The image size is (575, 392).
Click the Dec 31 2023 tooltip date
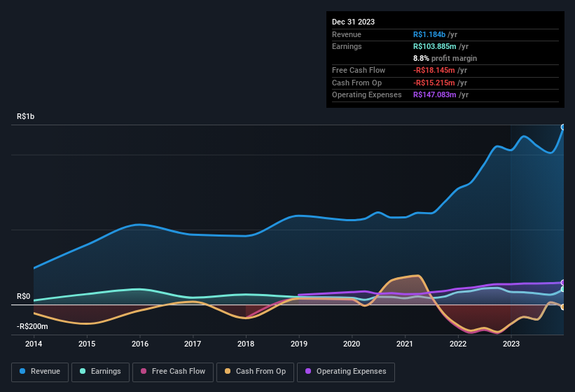coord(353,22)
